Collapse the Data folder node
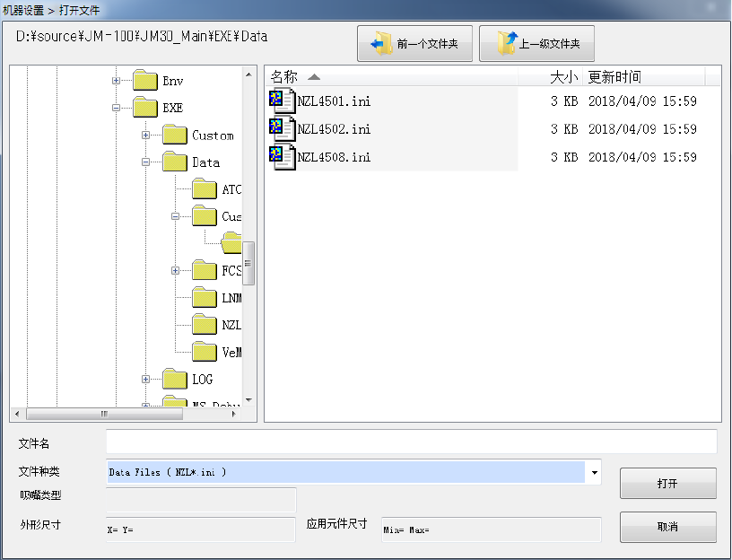 click(145, 162)
